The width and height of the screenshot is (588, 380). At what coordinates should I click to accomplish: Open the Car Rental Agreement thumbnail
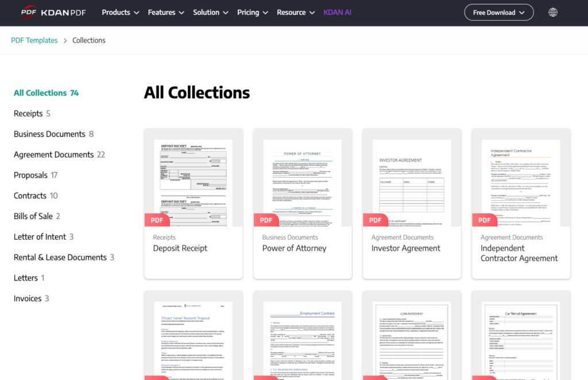tap(520, 341)
